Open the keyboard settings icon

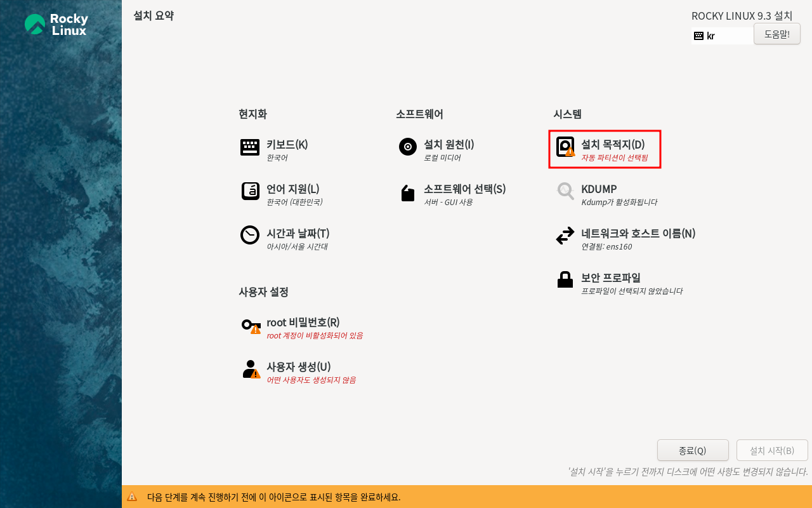pos(250,147)
